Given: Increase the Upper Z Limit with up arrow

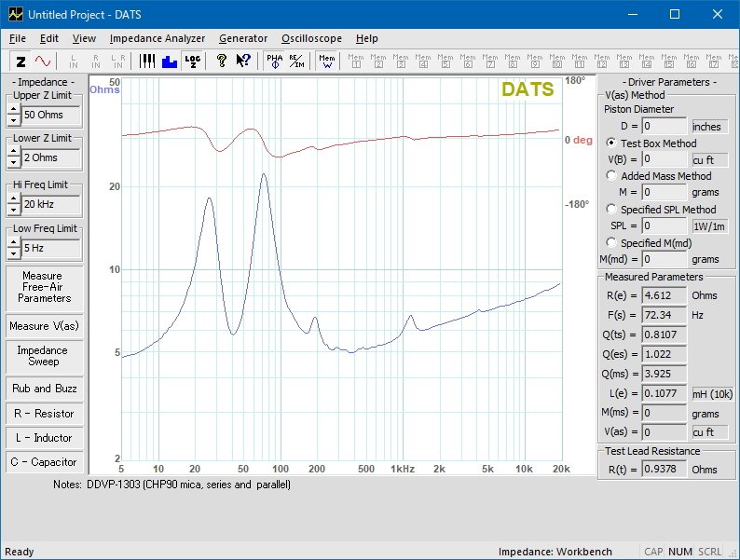Looking at the screenshot, I should 14,109.
